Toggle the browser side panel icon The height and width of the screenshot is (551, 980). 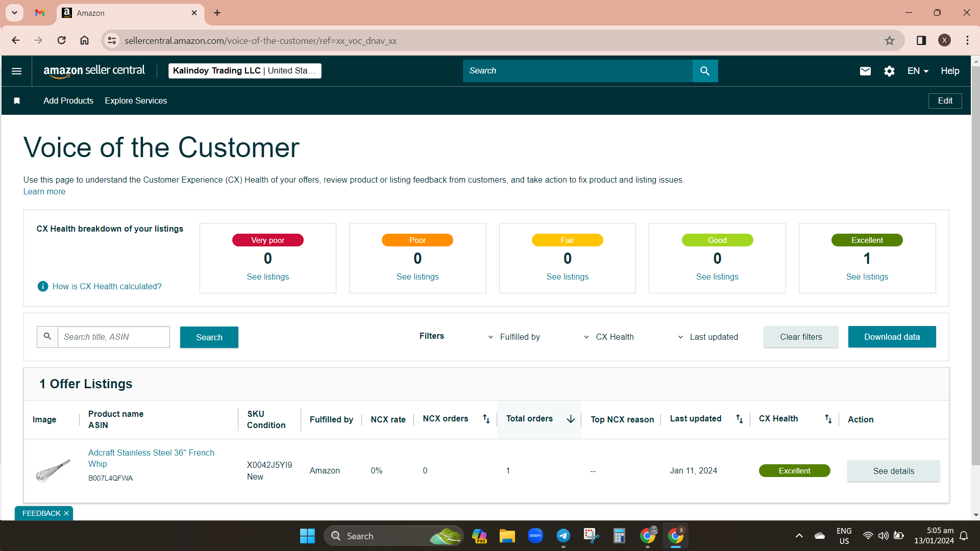pyautogui.click(x=921, y=40)
